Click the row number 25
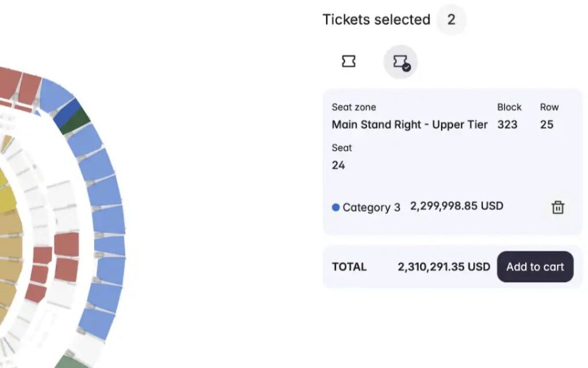Screen dimensions: 588x368 point(547,125)
